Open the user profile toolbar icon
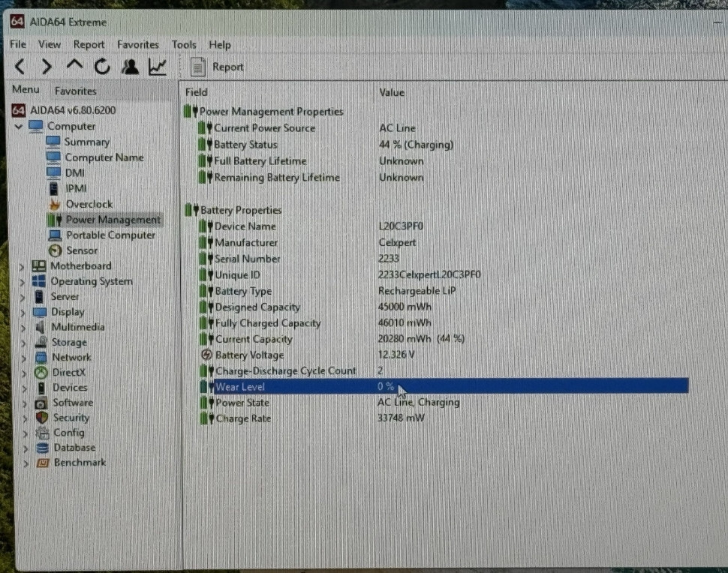Viewport: 728px width, 573px height. [x=130, y=67]
